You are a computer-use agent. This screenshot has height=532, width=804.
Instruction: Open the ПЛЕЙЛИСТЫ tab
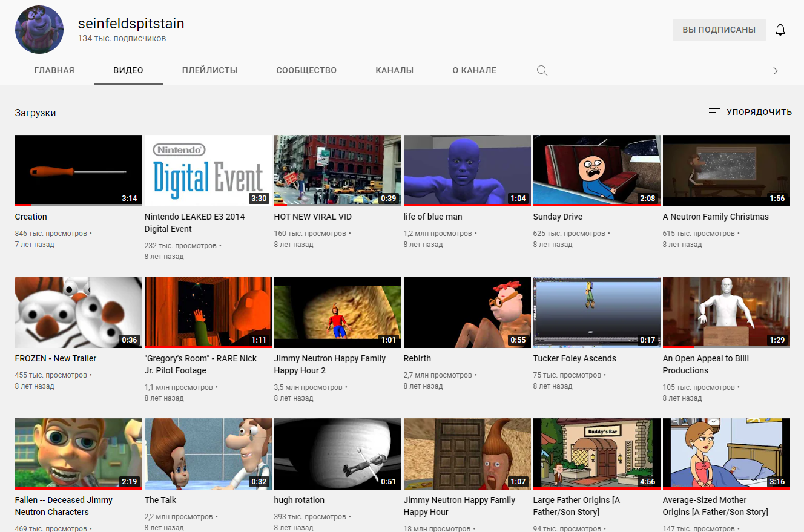click(209, 70)
